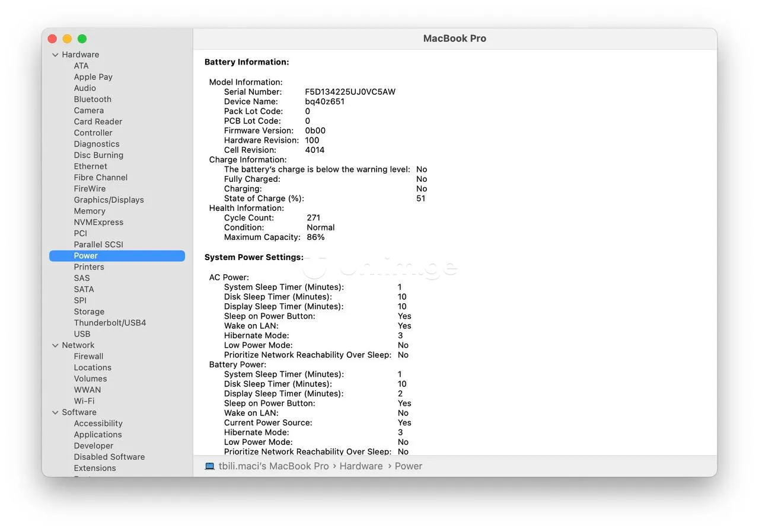
Task: Click the battery Serial Number value
Action: (350, 92)
